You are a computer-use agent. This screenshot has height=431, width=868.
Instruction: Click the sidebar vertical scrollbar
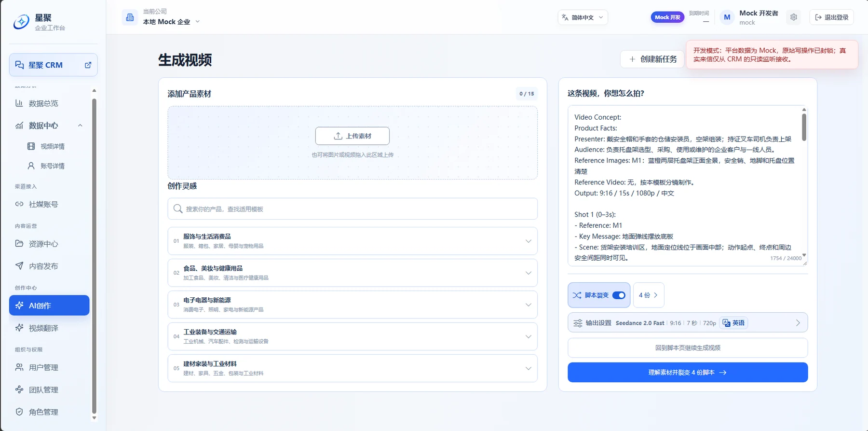point(94,256)
